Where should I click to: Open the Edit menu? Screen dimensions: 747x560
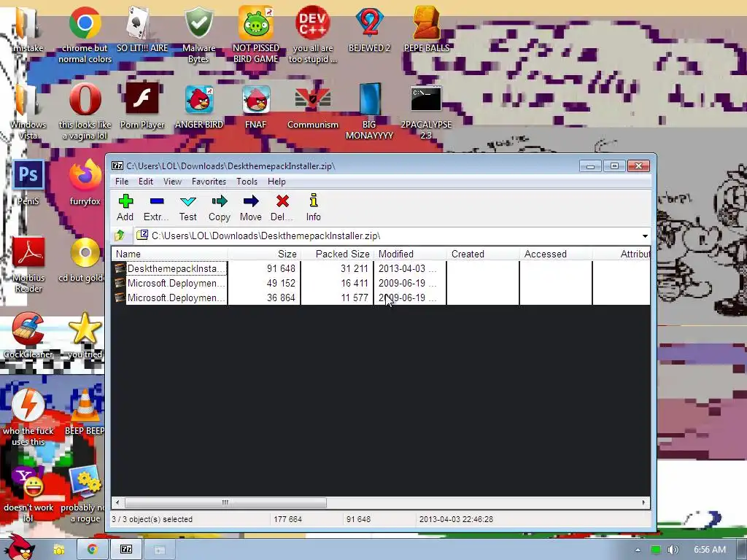click(x=146, y=182)
